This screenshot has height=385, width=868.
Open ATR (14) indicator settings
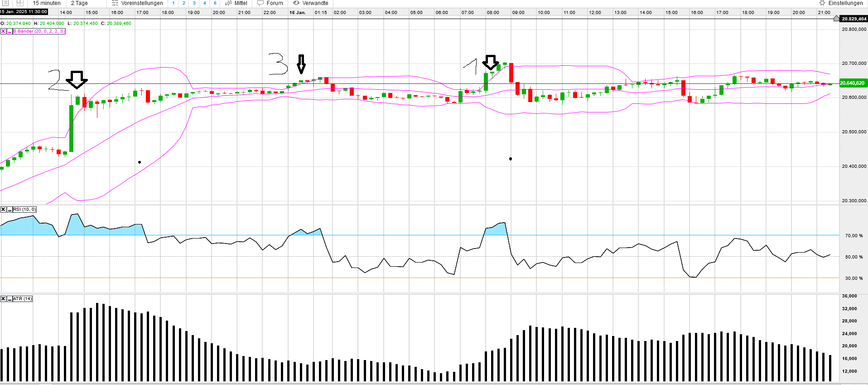tap(23, 299)
